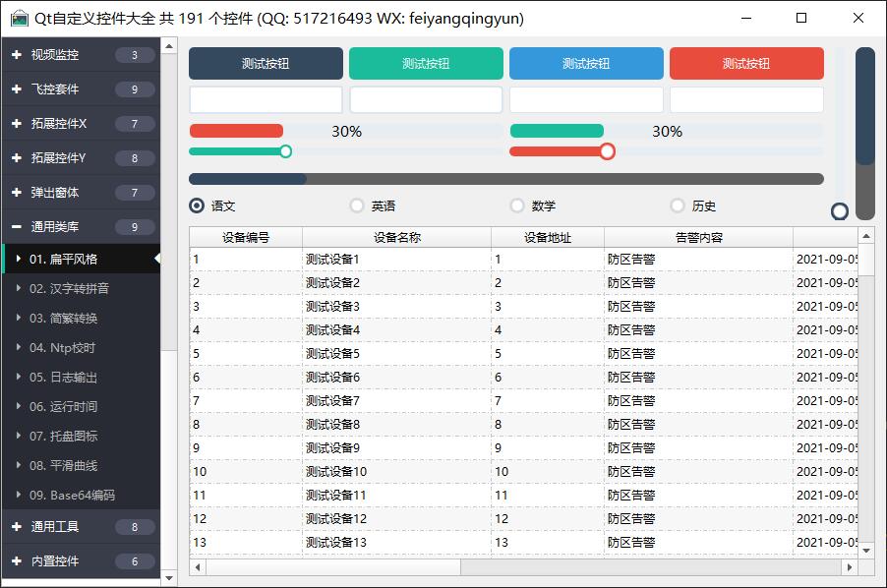This screenshot has width=887, height=588.
Task: Select the 语文 radio button
Action: coord(197,206)
